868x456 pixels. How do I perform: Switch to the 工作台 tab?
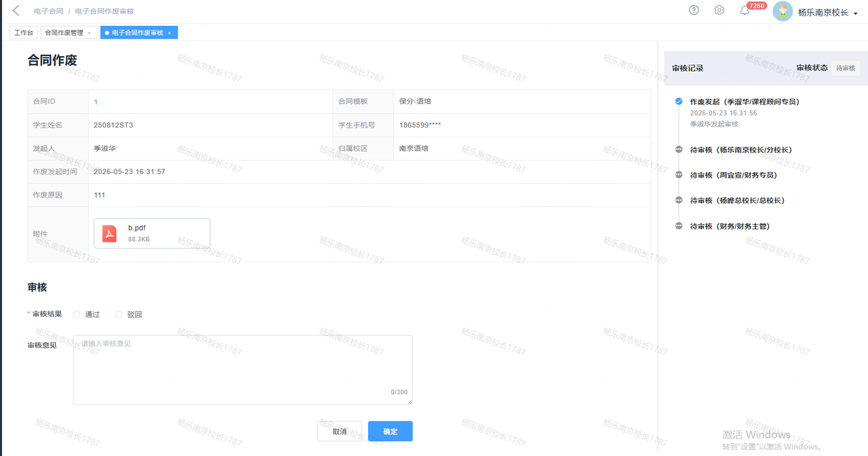(24, 33)
